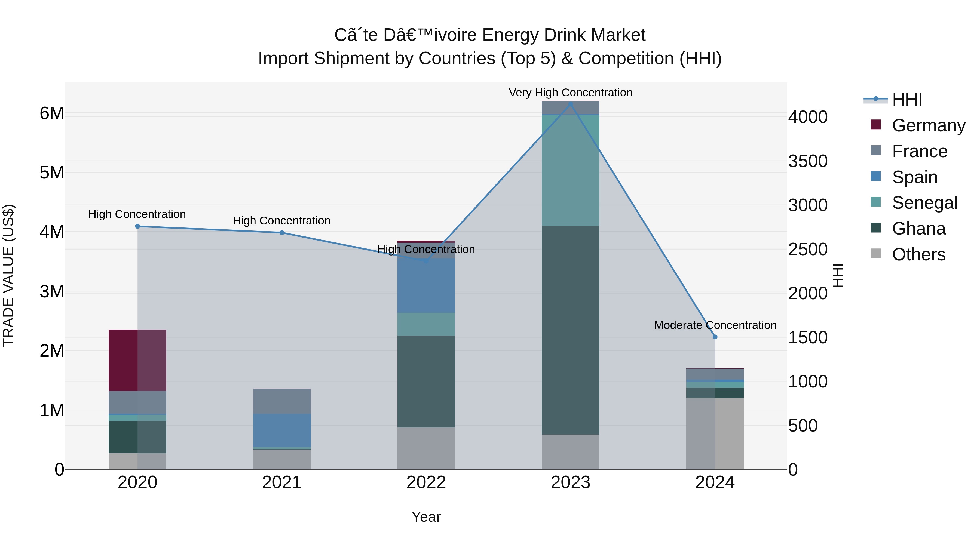Toggle the HHI legend entry
980x551 pixels.
pos(893,100)
